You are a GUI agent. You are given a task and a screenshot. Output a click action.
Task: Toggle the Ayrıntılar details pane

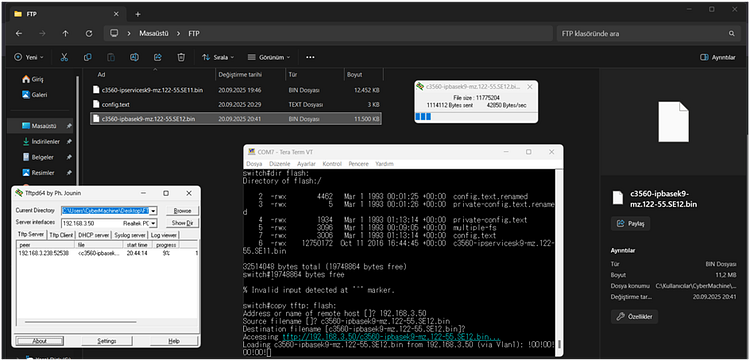tap(717, 57)
